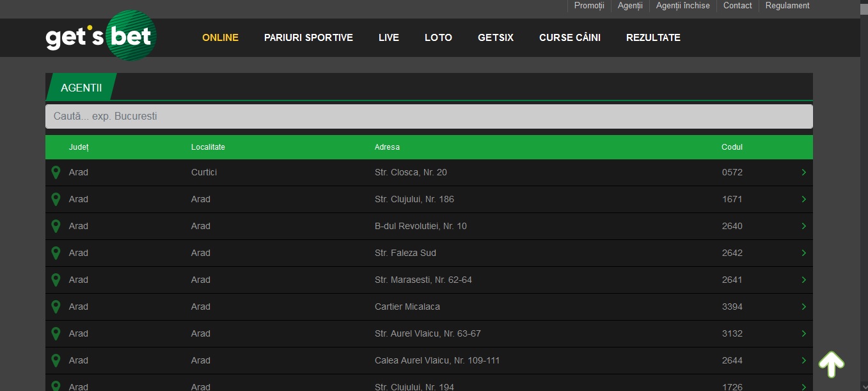Expand agency 0572 with chevron
Viewport: 868px width, 391px height.
(803, 172)
